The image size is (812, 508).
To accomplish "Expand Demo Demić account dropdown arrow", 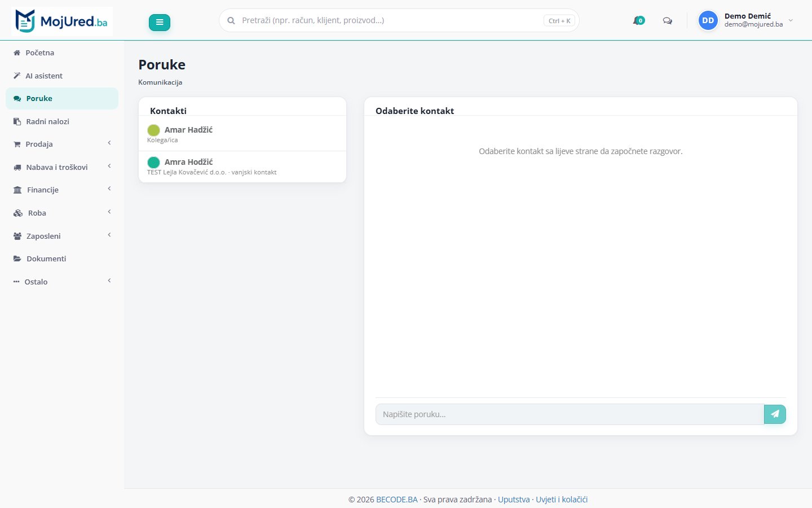I will pyautogui.click(x=791, y=20).
